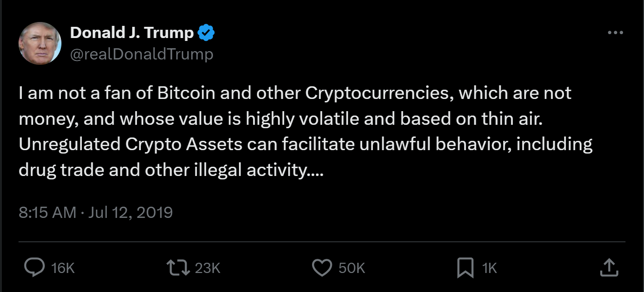Click the share upload arrow icon
The width and height of the screenshot is (644, 292).
click(x=608, y=268)
